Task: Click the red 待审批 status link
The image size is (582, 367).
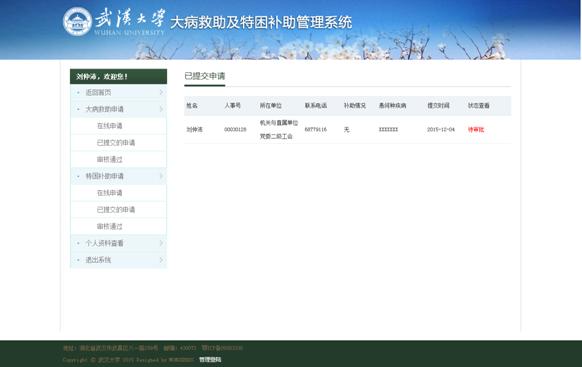Action: [x=476, y=130]
